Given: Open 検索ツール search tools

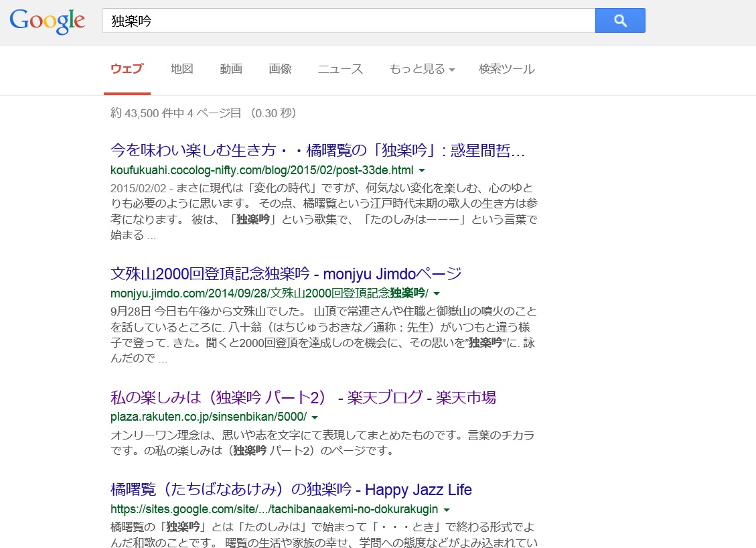Looking at the screenshot, I should tap(506, 68).
